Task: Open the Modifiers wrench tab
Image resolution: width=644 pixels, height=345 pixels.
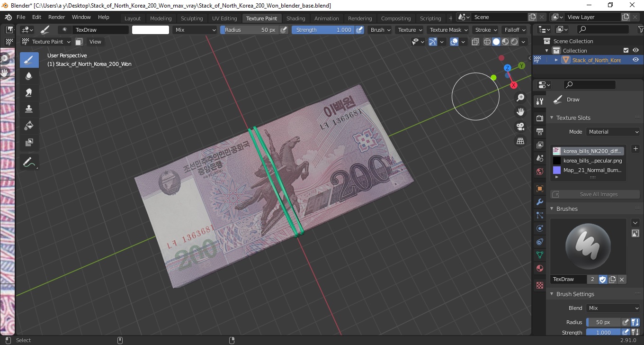Action: click(x=539, y=202)
